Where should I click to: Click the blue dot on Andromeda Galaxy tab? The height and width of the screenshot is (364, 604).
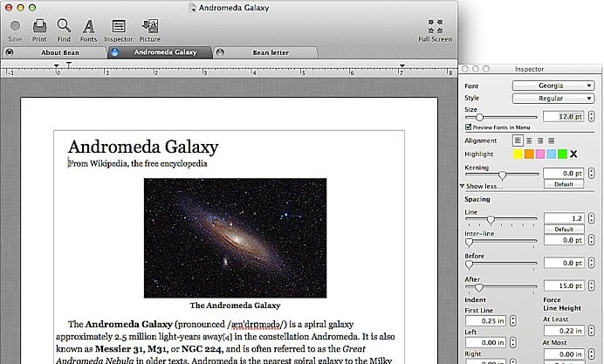(114, 52)
